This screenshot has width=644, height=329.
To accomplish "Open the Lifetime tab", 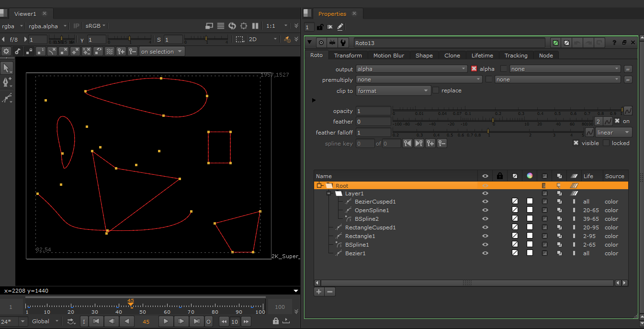I will [x=482, y=56].
